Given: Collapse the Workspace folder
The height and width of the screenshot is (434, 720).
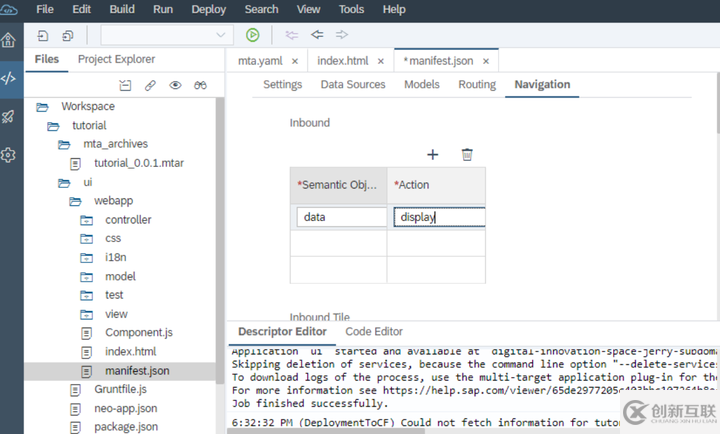Looking at the screenshot, I should pyautogui.click(x=42, y=107).
